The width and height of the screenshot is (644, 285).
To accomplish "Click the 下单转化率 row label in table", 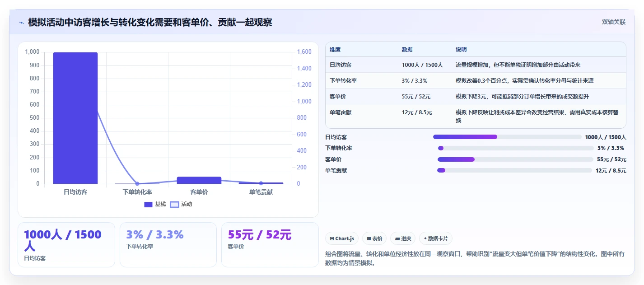I will pos(343,81).
